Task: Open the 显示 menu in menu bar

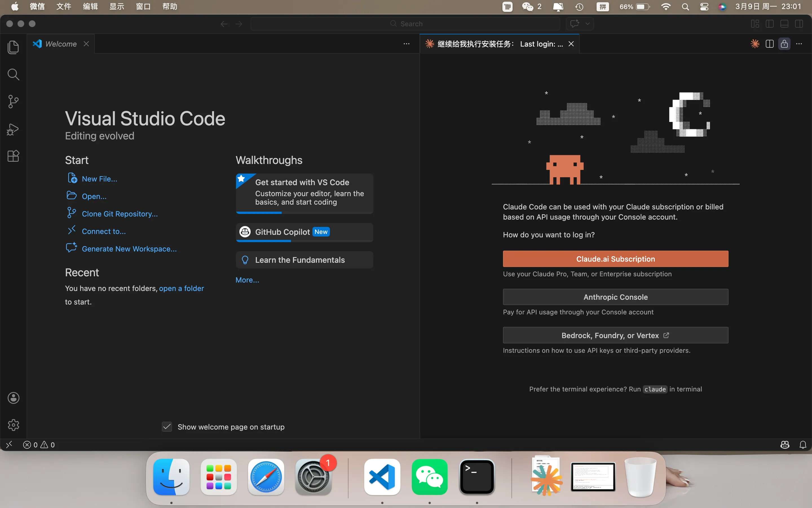Action: [117, 6]
